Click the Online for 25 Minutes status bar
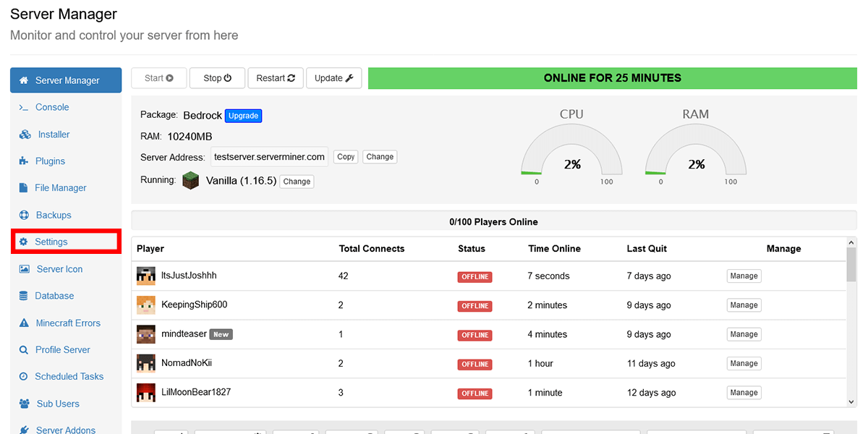The width and height of the screenshot is (868, 434). pos(612,78)
